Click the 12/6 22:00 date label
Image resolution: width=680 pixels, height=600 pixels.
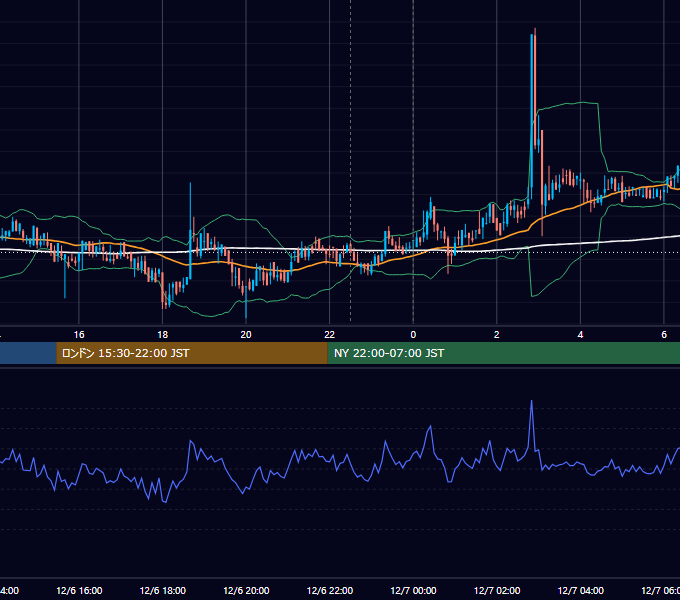point(330,591)
